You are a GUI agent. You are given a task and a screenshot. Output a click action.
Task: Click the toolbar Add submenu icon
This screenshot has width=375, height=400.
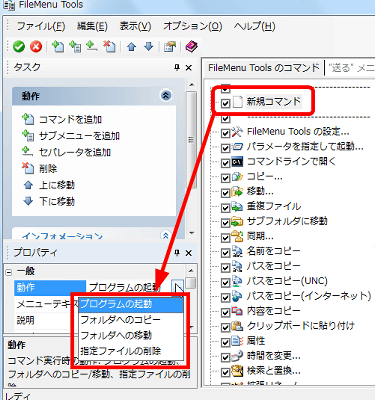(x=75, y=47)
